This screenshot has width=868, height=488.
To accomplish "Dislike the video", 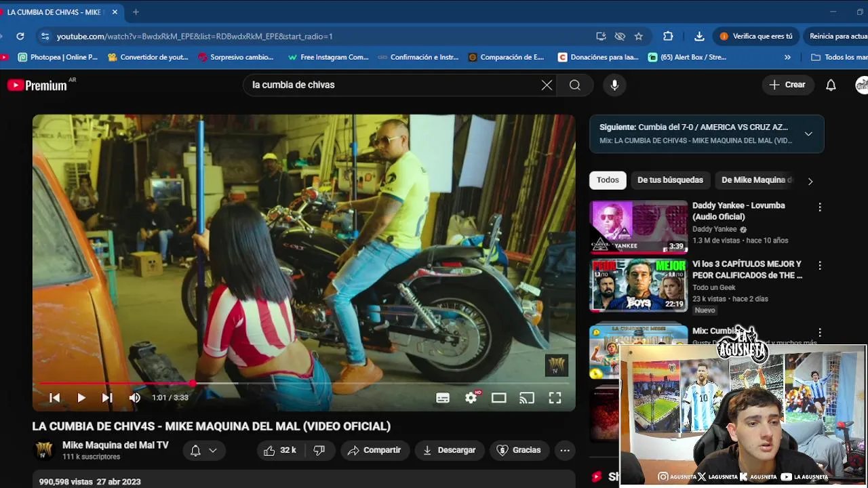I will (x=319, y=450).
